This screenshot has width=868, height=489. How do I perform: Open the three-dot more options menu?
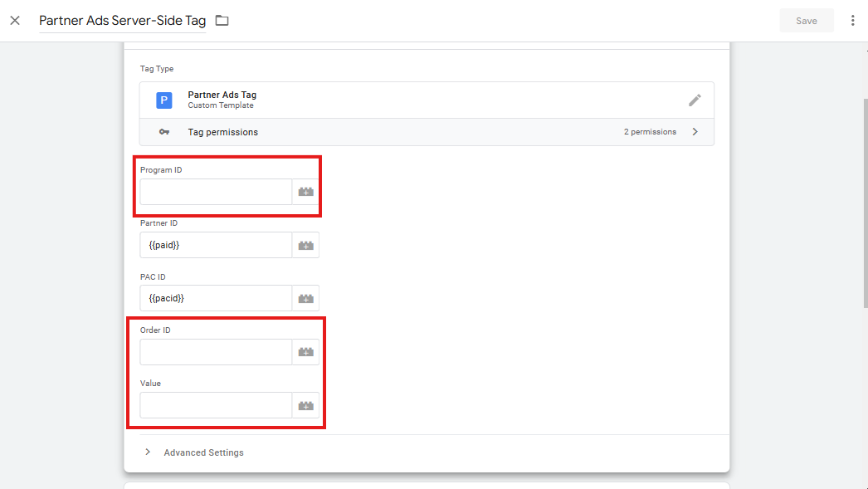coord(852,21)
